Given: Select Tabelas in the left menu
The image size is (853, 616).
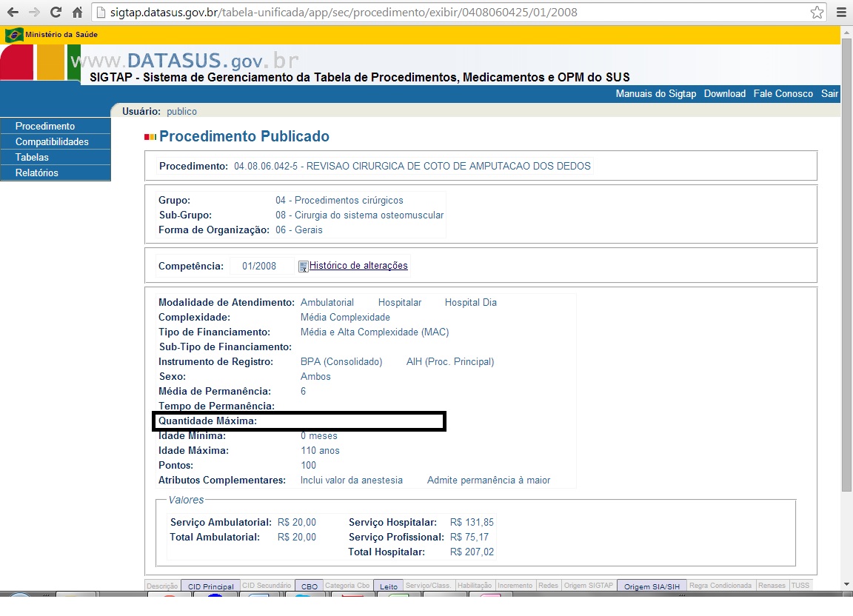Looking at the screenshot, I should point(32,158).
